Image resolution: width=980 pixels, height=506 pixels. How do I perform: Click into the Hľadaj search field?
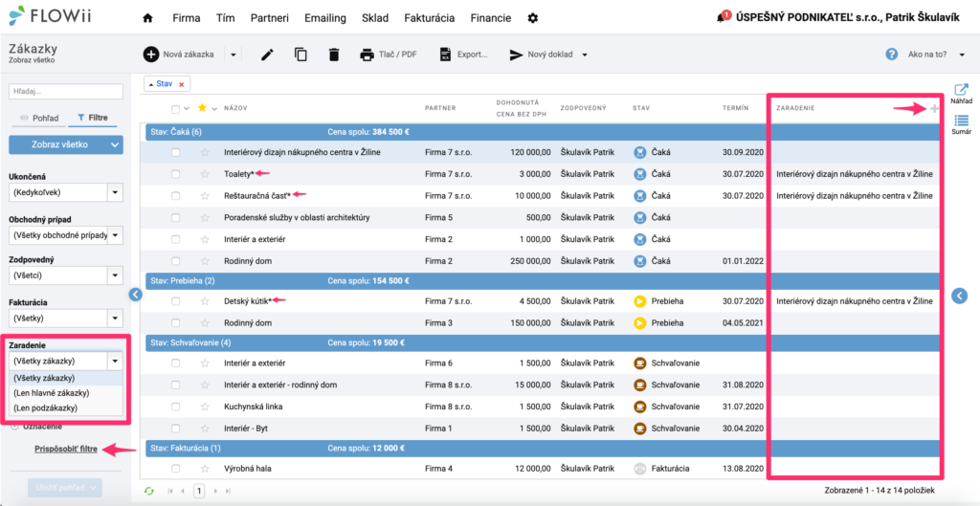[66, 91]
